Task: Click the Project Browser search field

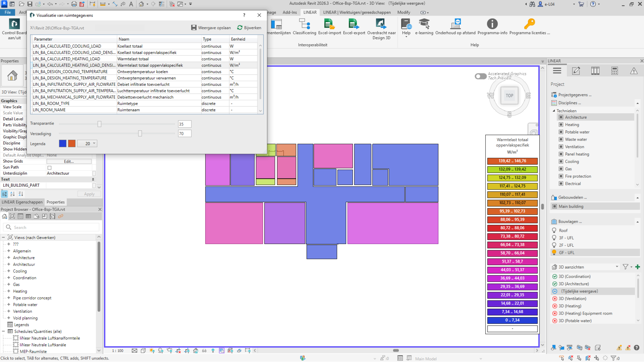Action: [54, 227]
